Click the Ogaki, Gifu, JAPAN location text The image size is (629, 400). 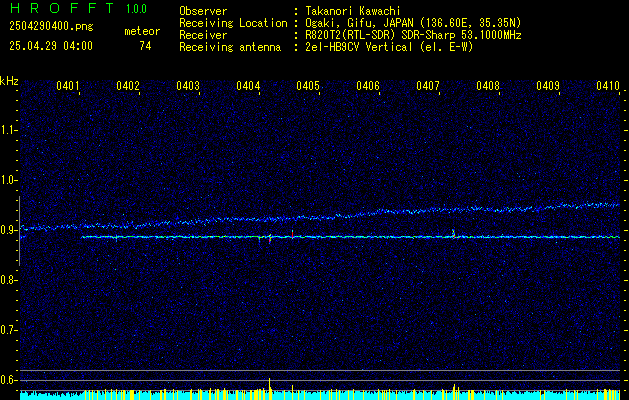pyautogui.click(x=413, y=23)
